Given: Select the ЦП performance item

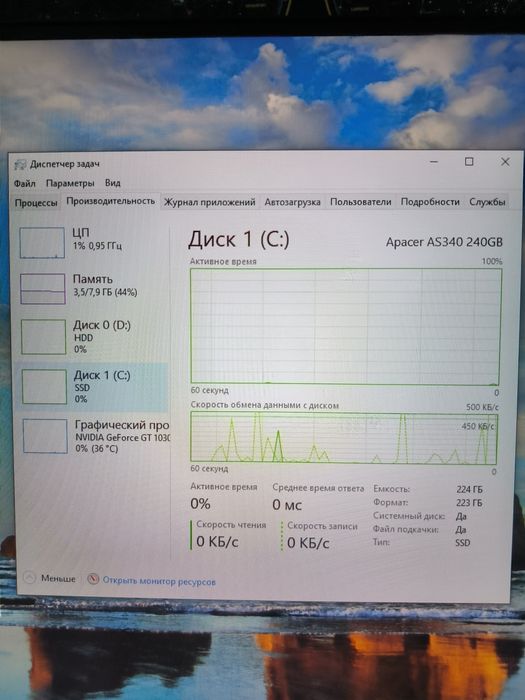Looking at the screenshot, I should pyautogui.click(x=92, y=242).
